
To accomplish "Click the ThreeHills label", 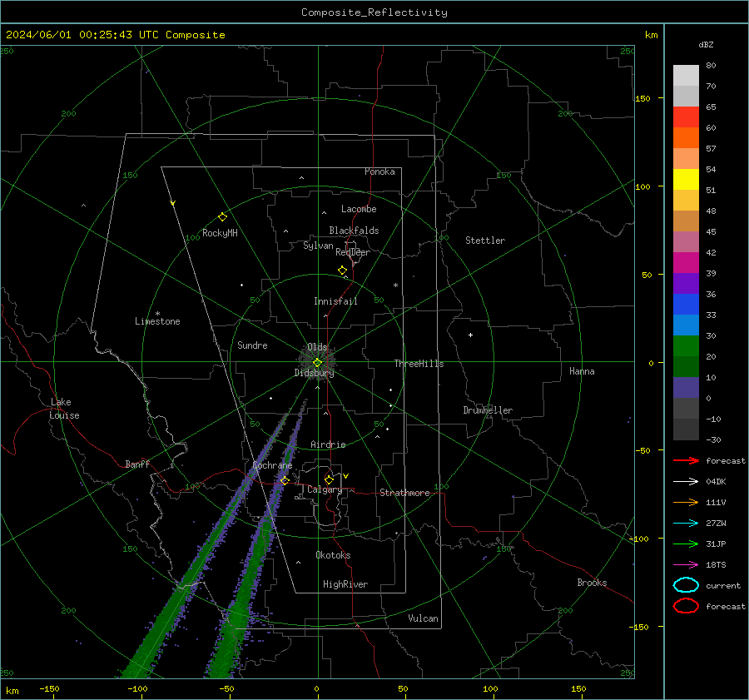I will pos(419,364).
